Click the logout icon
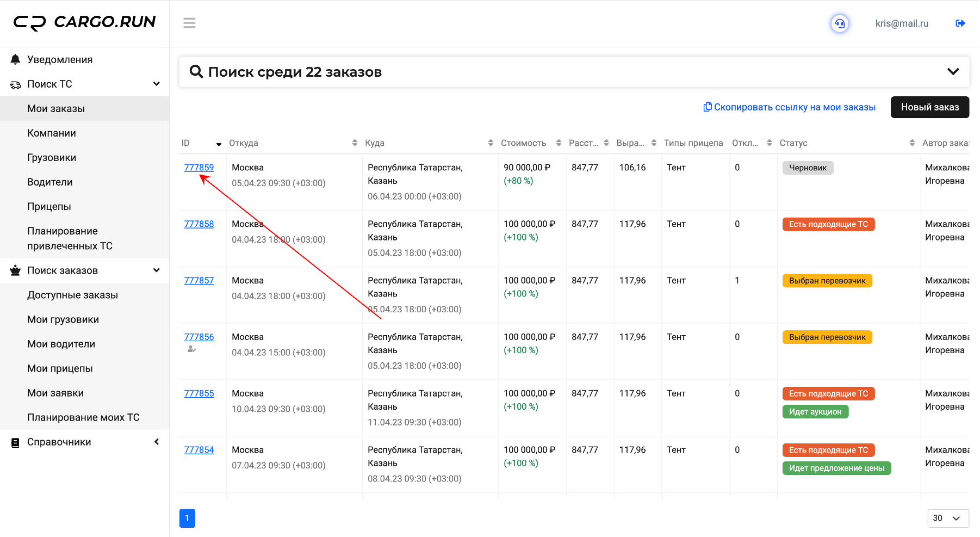The height and width of the screenshot is (537, 980). coord(960,23)
